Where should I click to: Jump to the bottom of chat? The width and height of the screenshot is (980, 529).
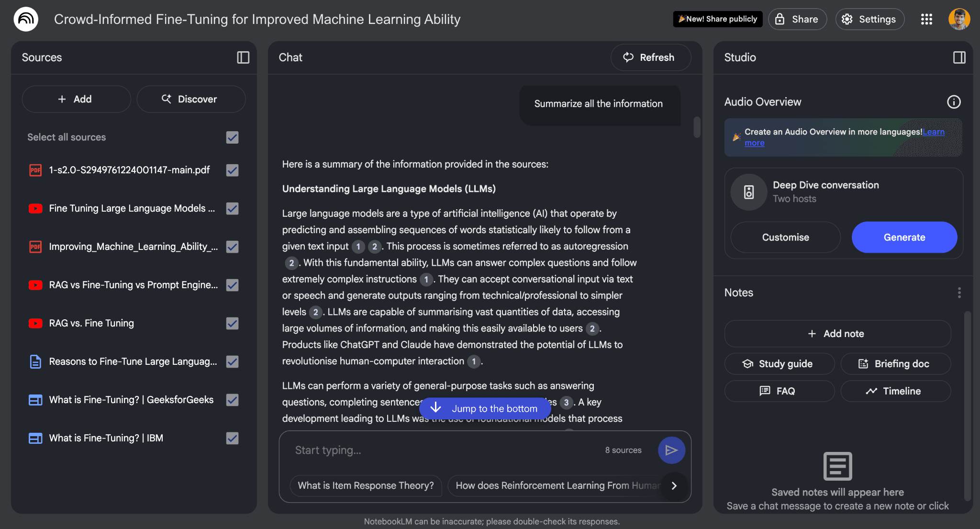[485, 408]
